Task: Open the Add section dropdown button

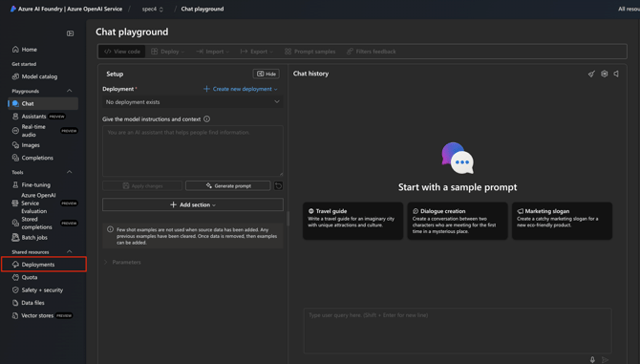Action: click(193, 204)
